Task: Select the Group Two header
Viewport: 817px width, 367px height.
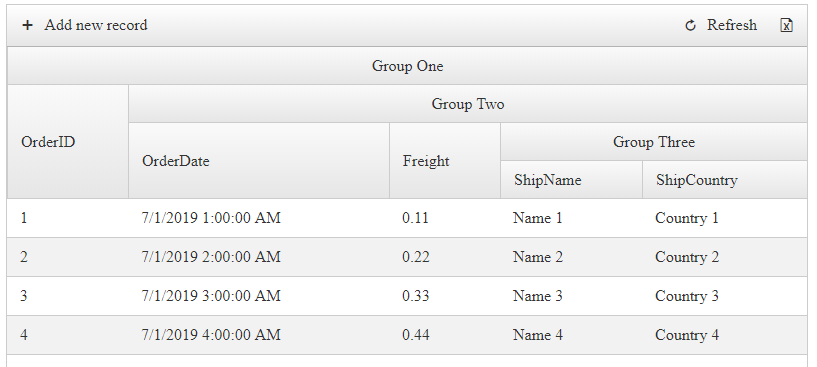Action: [467, 104]
